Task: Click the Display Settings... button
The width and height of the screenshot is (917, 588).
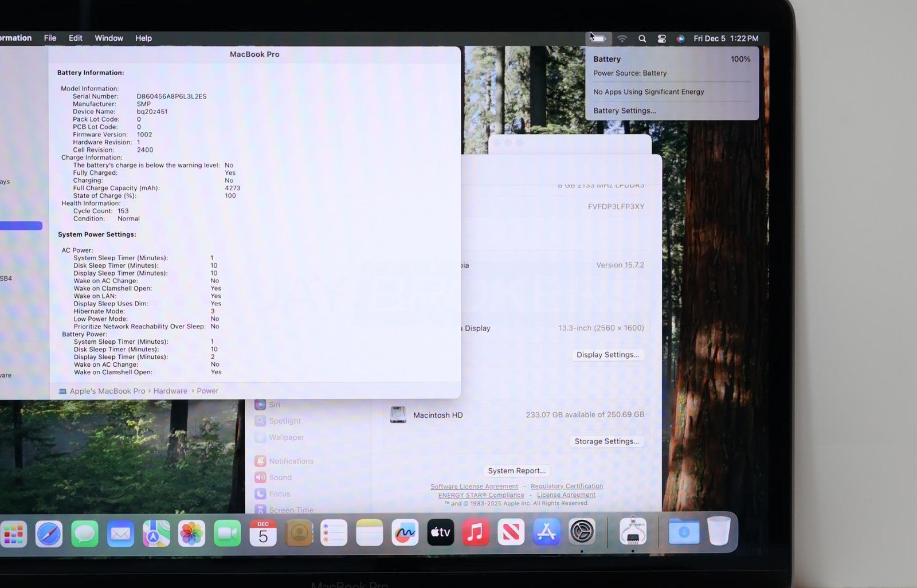Action: coord(608,355)
